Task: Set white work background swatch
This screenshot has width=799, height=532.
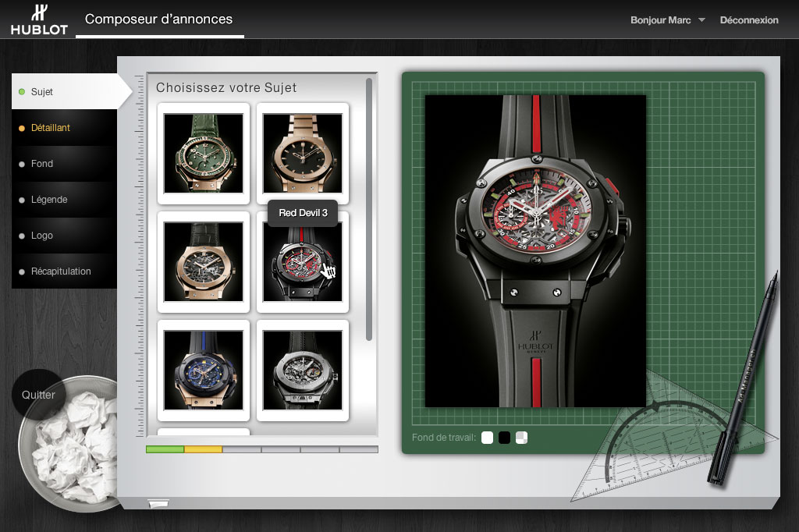Action: pos(487,437)
